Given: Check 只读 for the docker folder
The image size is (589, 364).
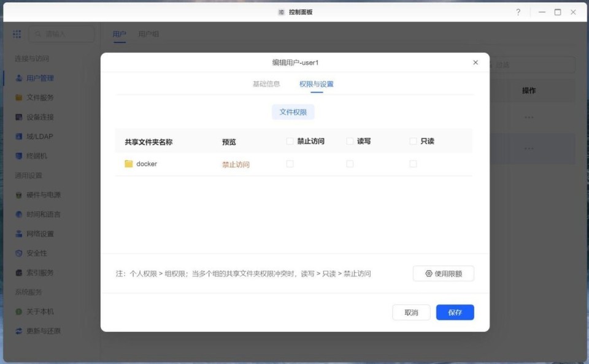Looking at the screenshot, I should pyautogui.click(x=413, y=164).
